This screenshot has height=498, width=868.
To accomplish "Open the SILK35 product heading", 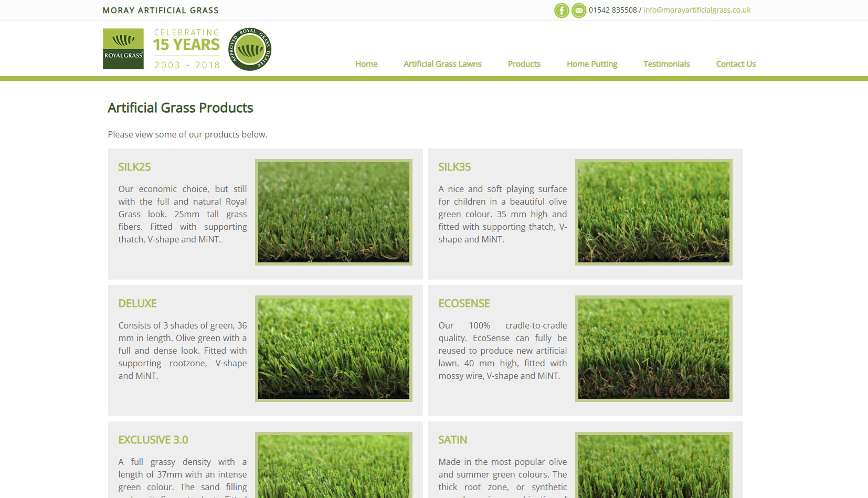I will [x=454, y=167].
